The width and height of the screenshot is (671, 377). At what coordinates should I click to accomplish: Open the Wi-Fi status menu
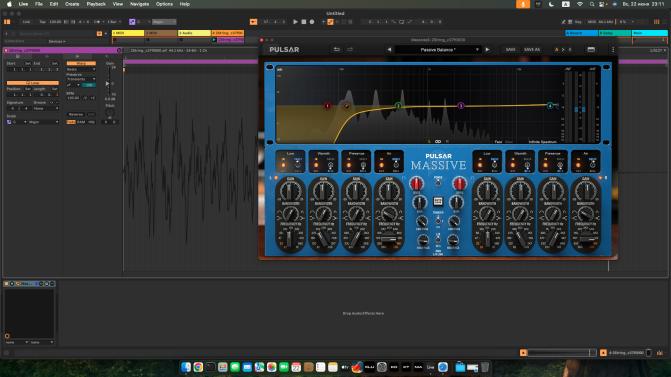580,4
